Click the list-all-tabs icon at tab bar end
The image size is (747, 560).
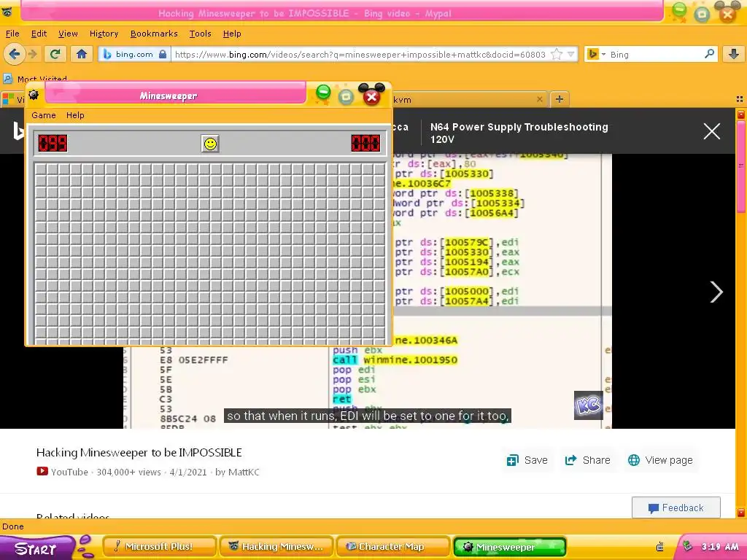coord(740,99)
